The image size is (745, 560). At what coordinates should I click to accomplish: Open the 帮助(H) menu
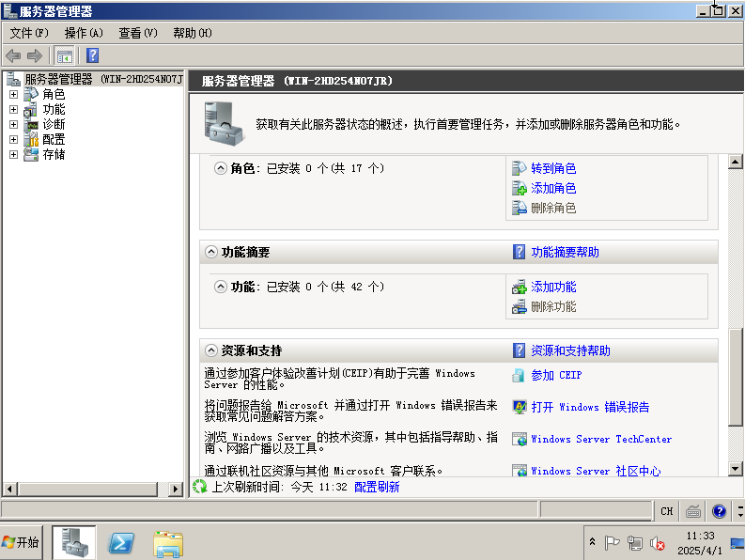click(193, 33)
